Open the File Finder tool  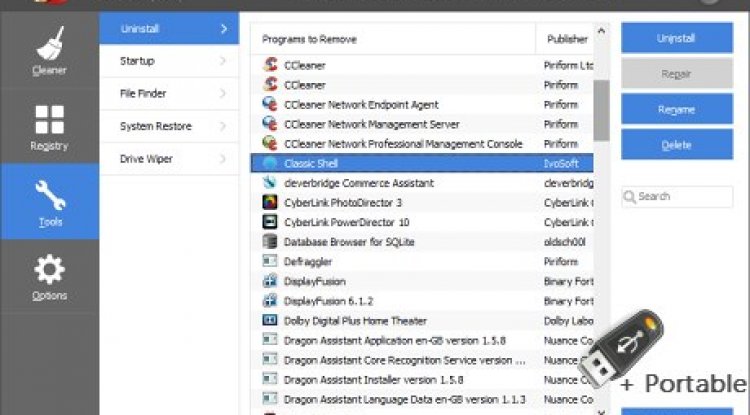(168, 94)
